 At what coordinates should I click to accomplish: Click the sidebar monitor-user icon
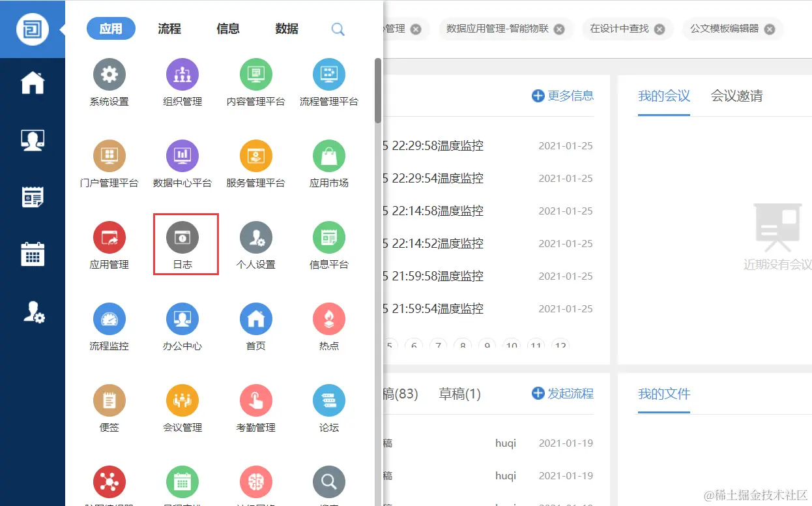(x=33, y=140)
